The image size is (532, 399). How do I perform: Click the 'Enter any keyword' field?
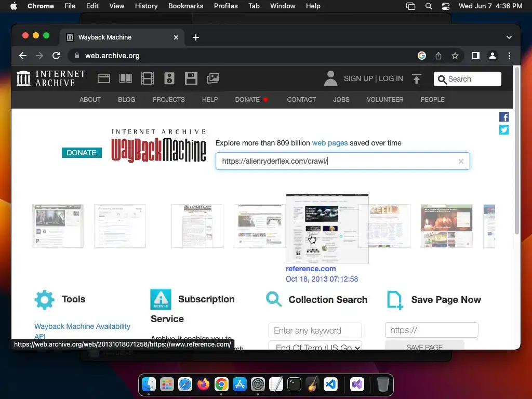(315, 330)
